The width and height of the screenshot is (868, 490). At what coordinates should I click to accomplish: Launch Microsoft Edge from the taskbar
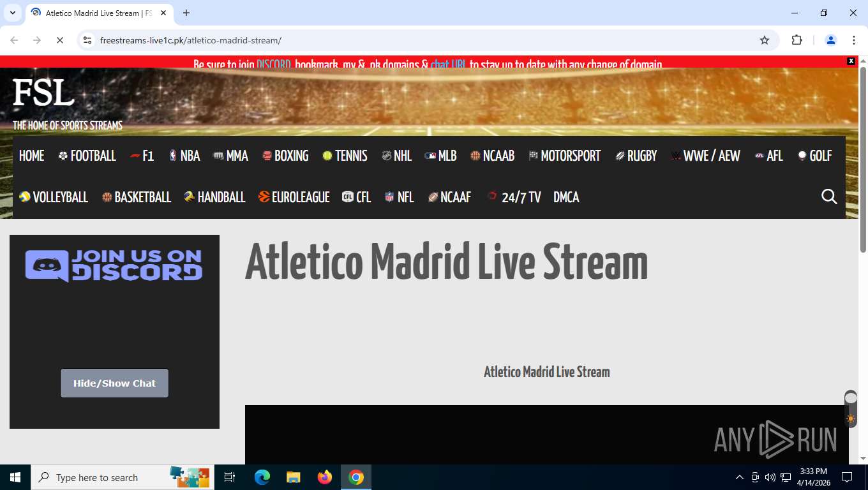[262, 477]
